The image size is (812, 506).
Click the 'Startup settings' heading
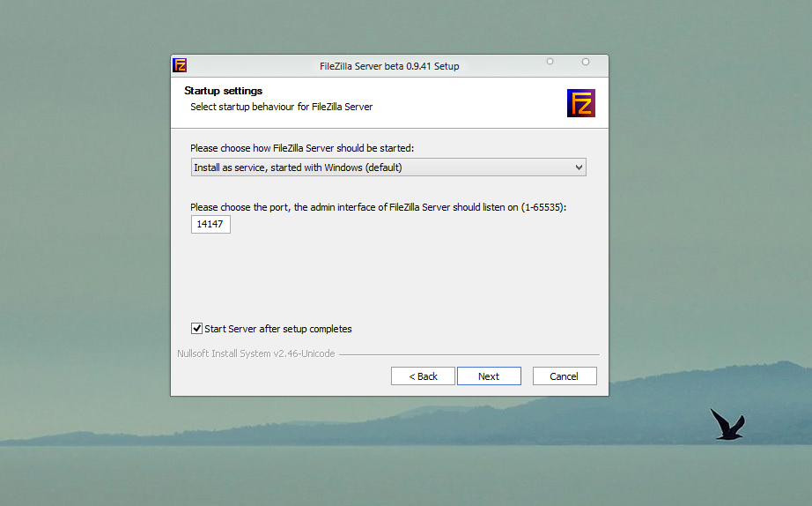[223, 91]
